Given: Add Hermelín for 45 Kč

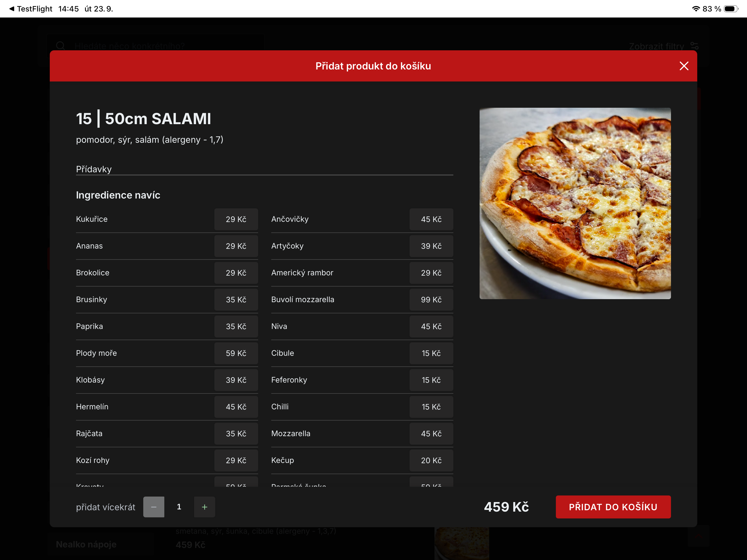Looking at the screenshot, I should tap(236, 407).
